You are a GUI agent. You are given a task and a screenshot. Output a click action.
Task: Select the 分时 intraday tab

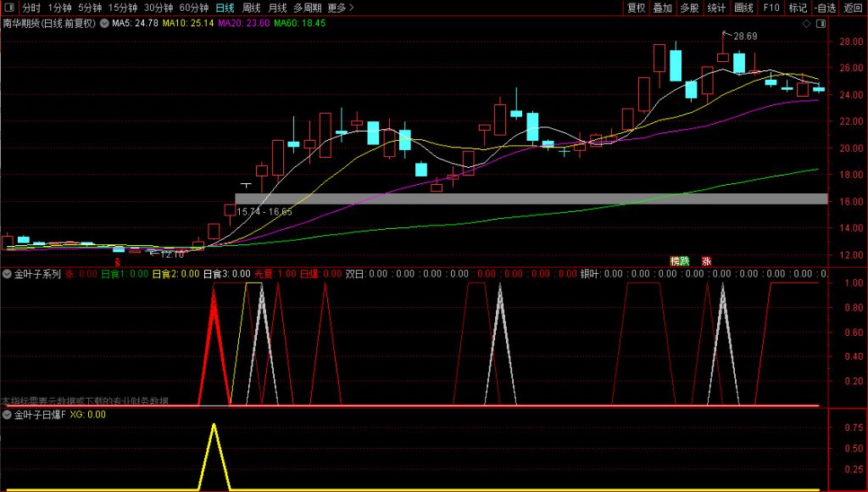pos(31,8)
